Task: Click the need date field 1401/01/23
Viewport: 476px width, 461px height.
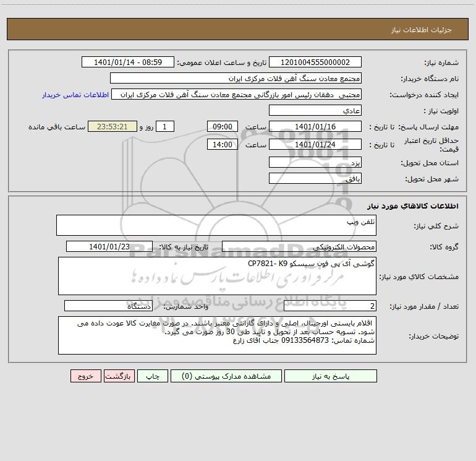Action: (109, 246)
